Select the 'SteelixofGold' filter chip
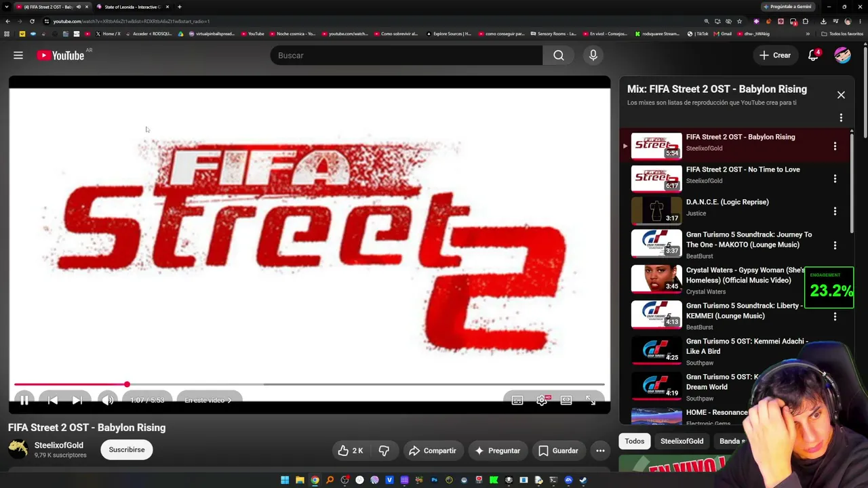The width and height of the screenshot is (868, 488). click(x=682, y=441)
